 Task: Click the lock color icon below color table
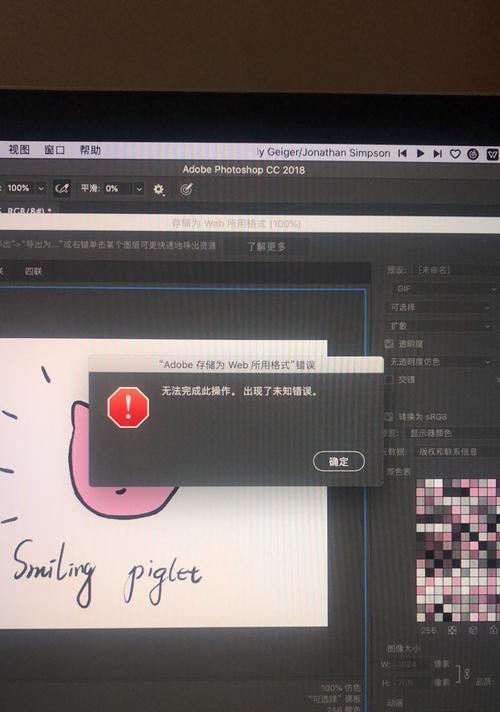point(493,630)
